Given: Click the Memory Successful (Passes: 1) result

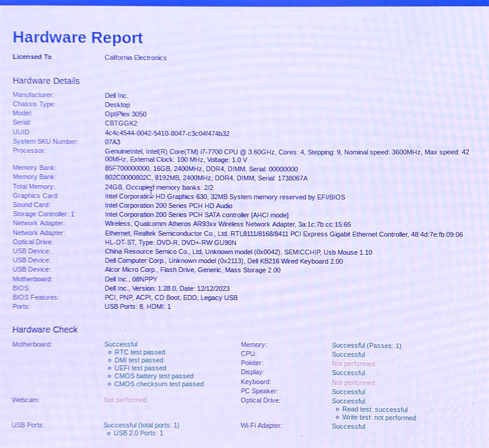Looking at the screenshot, I should [x=366, y=346].
